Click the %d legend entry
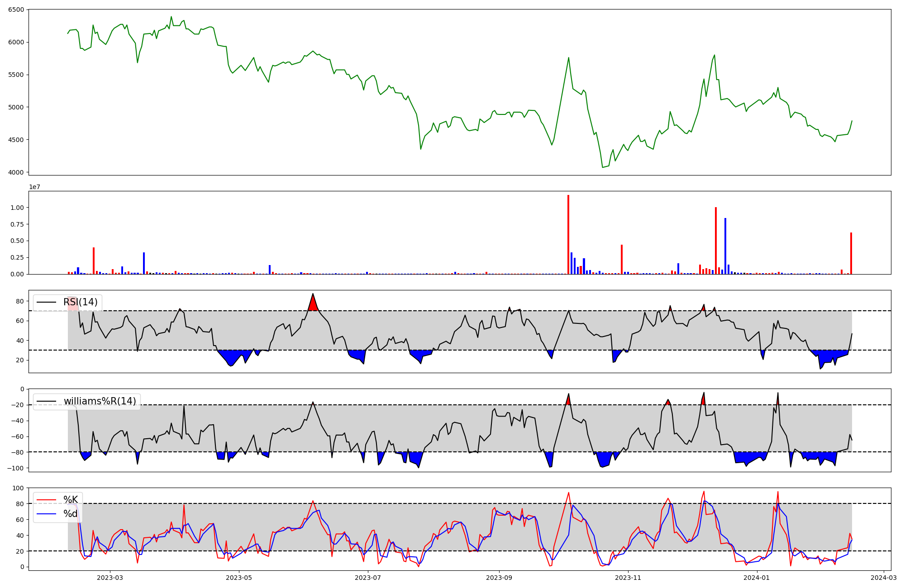Screen dimensions: 905x588 click(x=71, y=514)
